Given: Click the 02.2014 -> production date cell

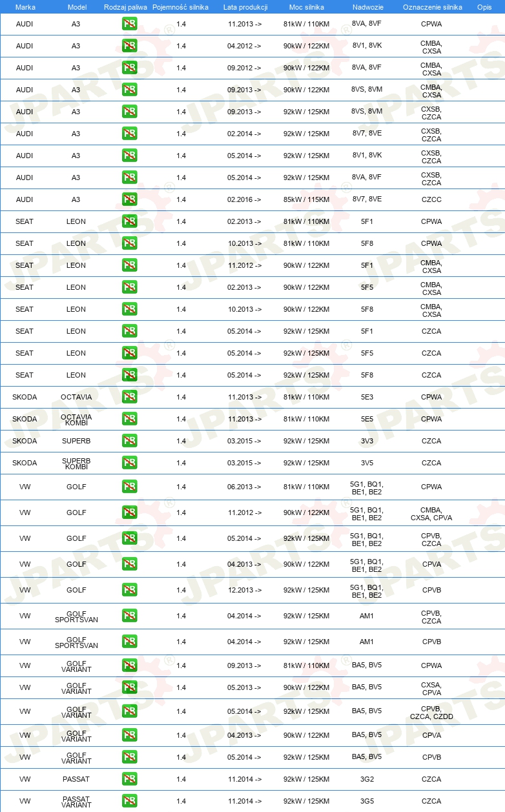Looking at the screenshot, I should point(245,134).
